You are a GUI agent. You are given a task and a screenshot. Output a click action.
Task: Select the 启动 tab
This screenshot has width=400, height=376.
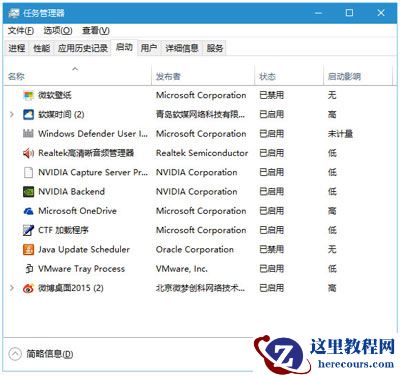coord(124,47)
